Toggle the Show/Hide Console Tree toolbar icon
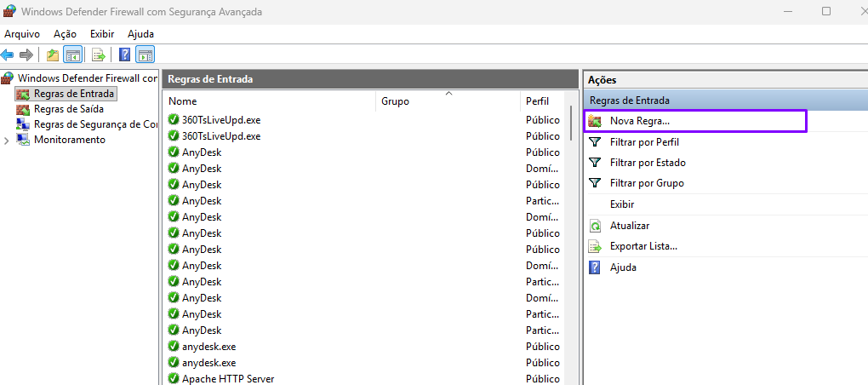This screenshot has height=385, width=868. tap(72, 55)
